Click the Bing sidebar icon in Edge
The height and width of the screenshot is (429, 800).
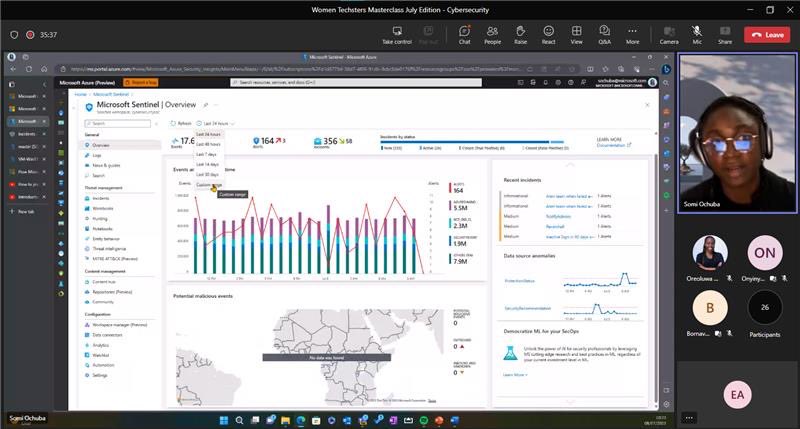tap(666, 69)
